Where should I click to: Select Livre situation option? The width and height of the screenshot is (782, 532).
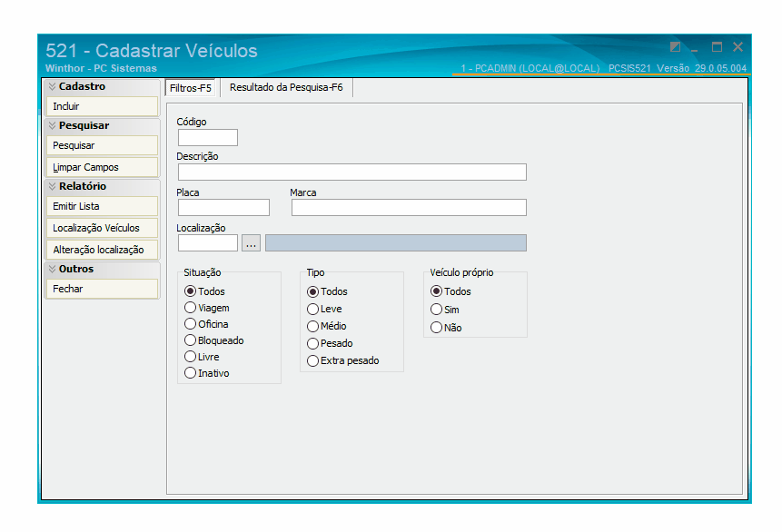[x=202, y=357]
